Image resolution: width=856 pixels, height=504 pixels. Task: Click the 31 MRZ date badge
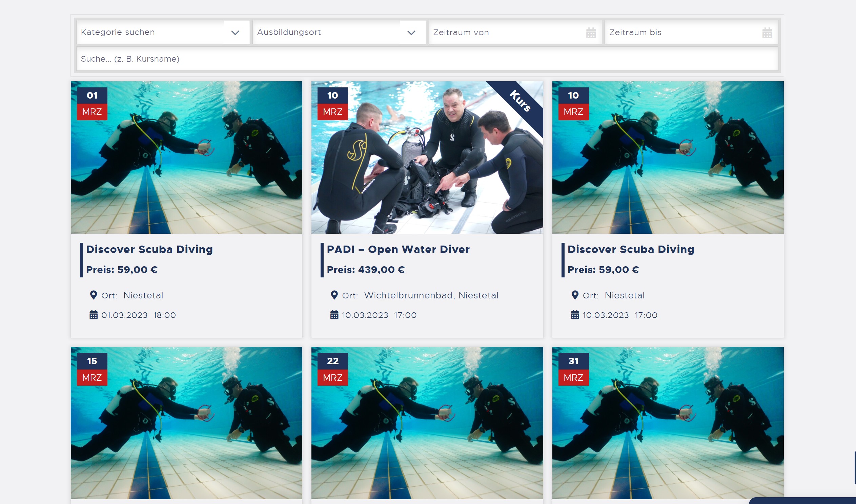(x=573, y=369)
